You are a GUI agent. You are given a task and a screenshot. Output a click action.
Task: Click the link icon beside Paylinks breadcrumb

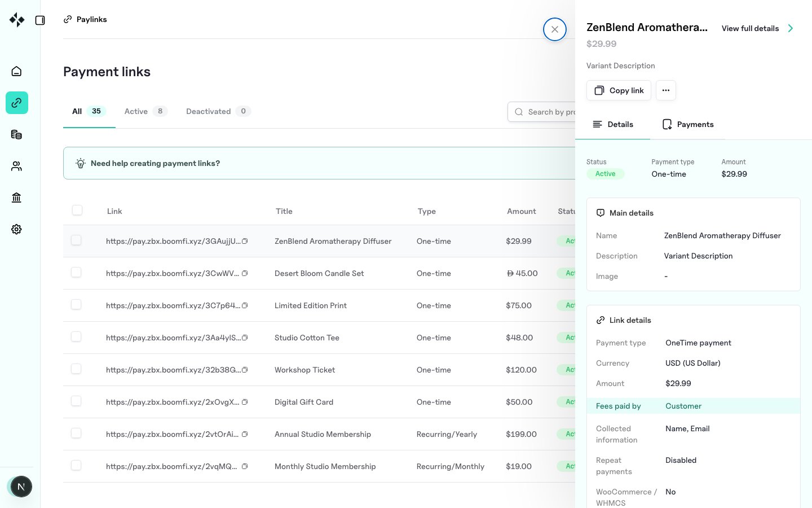68,19
